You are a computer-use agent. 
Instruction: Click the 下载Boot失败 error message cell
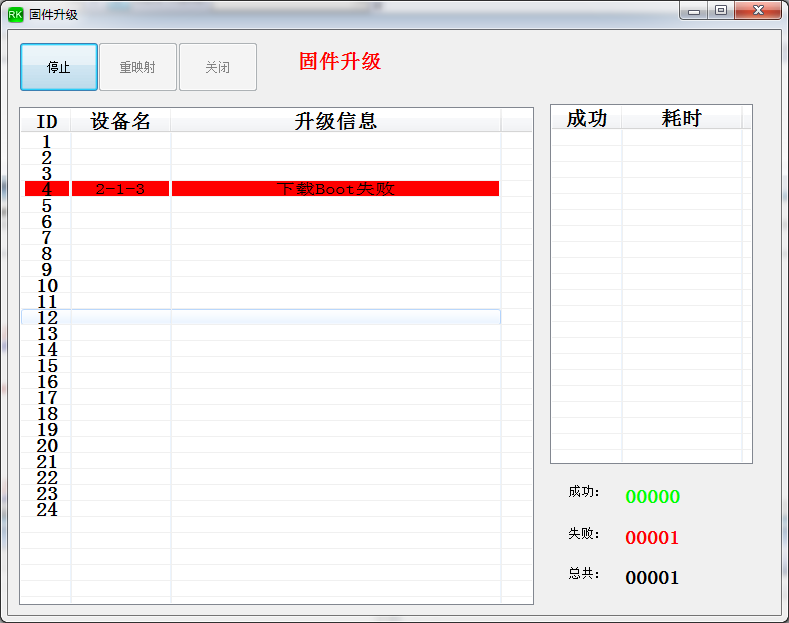336,189
